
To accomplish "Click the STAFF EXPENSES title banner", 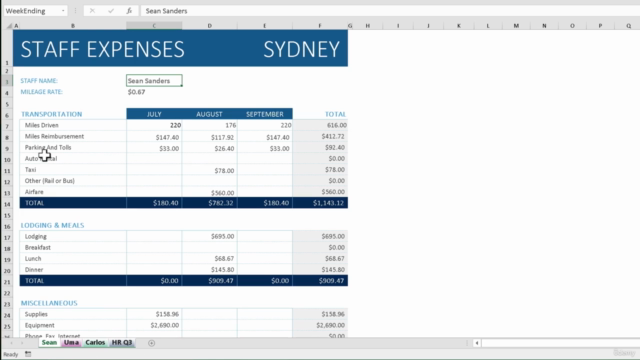I will coord(102,49).
